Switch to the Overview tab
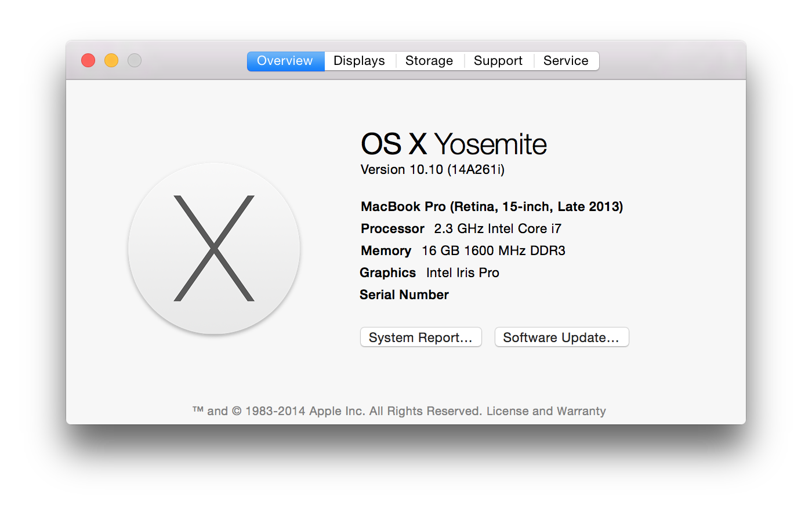 pyautogui.click(x=285, y=61)
